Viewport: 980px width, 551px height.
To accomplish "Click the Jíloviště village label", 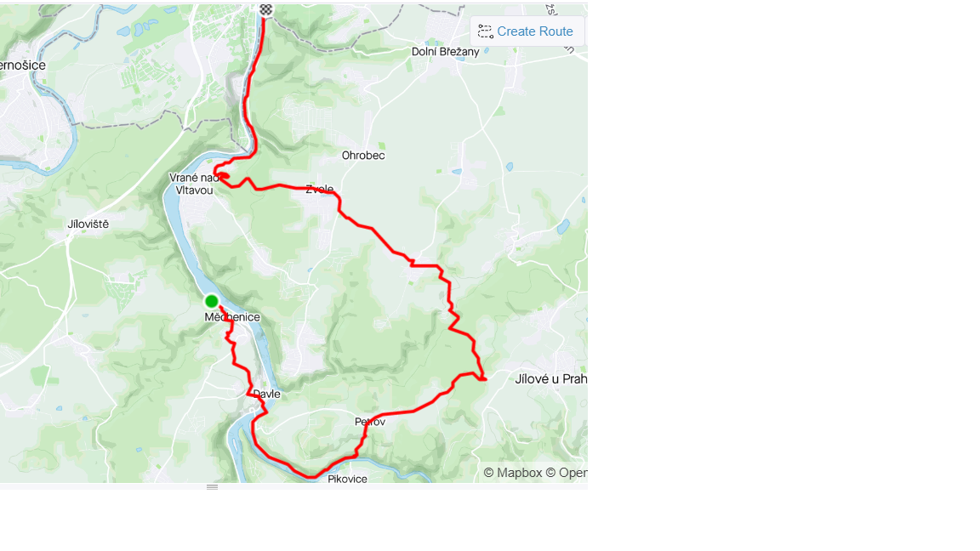I will [x=88, y=224].
